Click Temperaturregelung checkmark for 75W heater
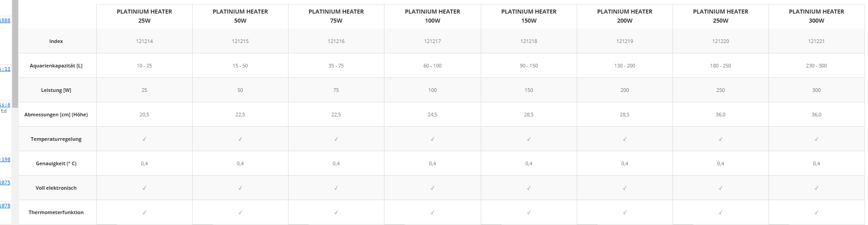The image size is (868, 225). [336, 139]
